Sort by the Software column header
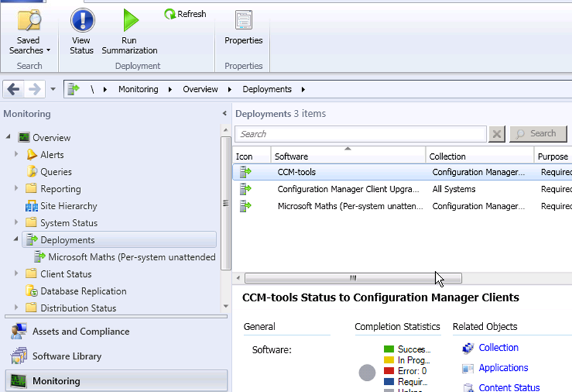The height and width of the screenshot is (392, 572). (x=348, y=156)
